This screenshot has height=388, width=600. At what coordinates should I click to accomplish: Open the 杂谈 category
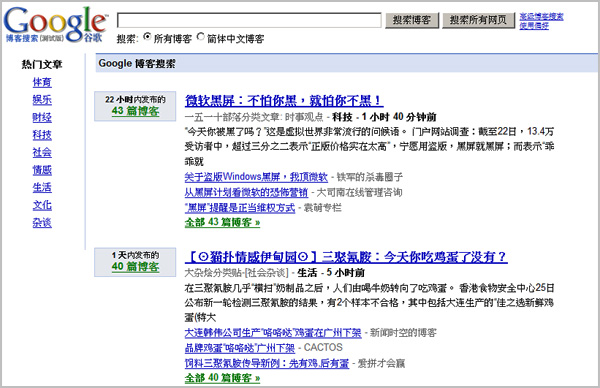pos(42,223)
